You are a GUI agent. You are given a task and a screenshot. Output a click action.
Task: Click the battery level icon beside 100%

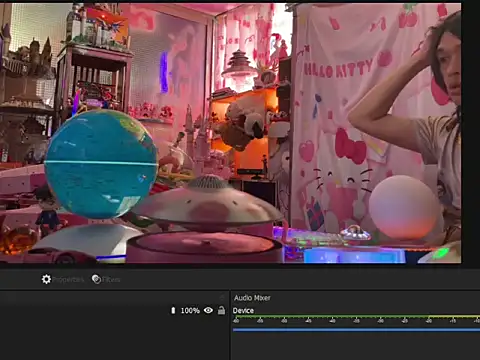point(173,311)
